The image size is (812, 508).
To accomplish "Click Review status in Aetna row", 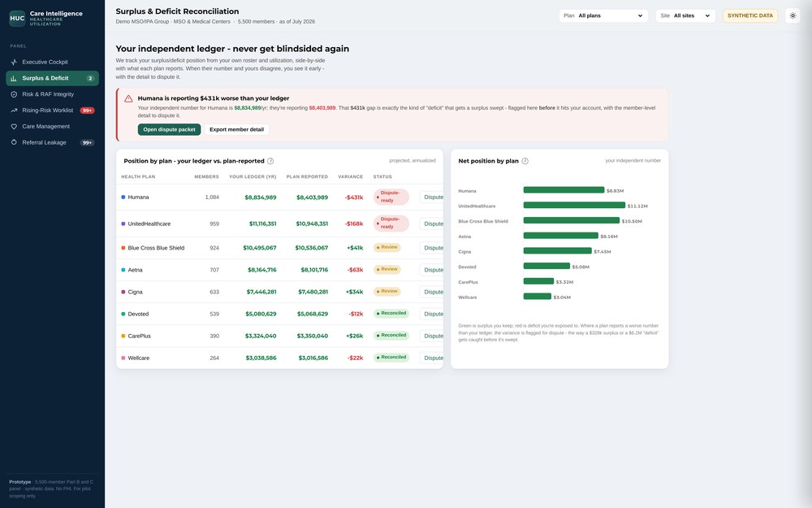I will point(387,270).
